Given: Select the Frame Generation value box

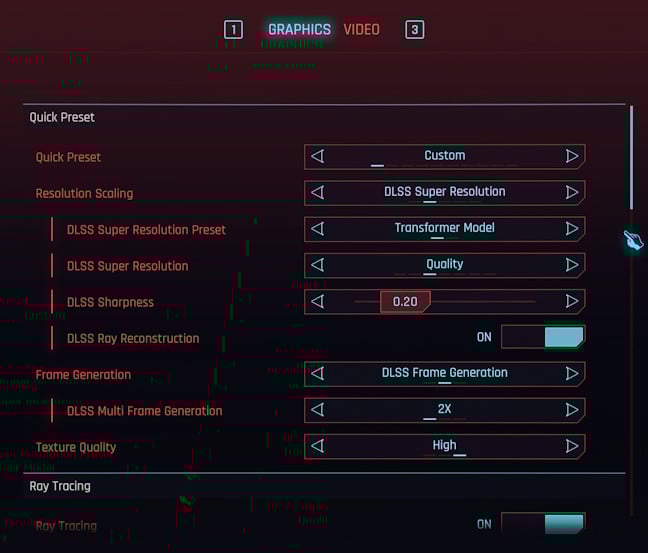Looking at the screenshot, I should [x=444, y=373].
